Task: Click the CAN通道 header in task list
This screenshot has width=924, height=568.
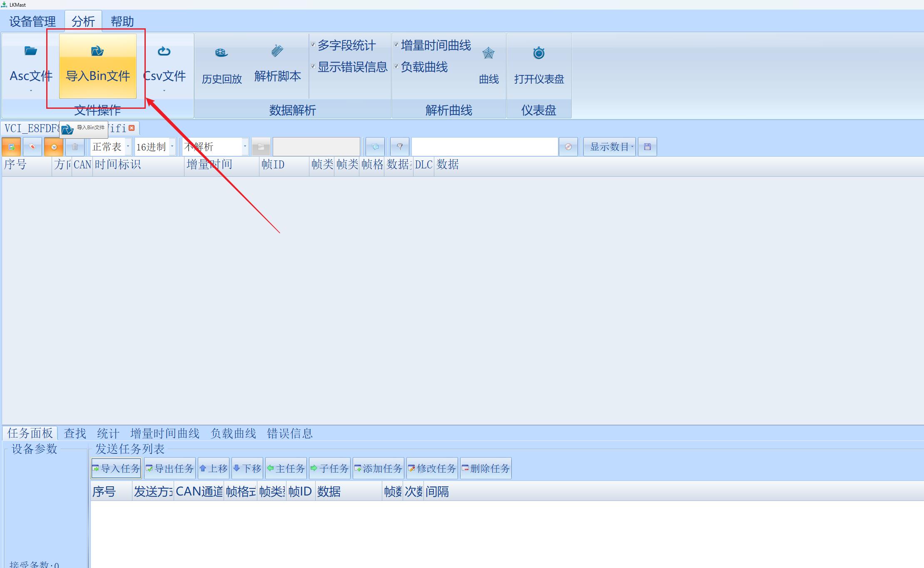Action: (x=199, y=491)
